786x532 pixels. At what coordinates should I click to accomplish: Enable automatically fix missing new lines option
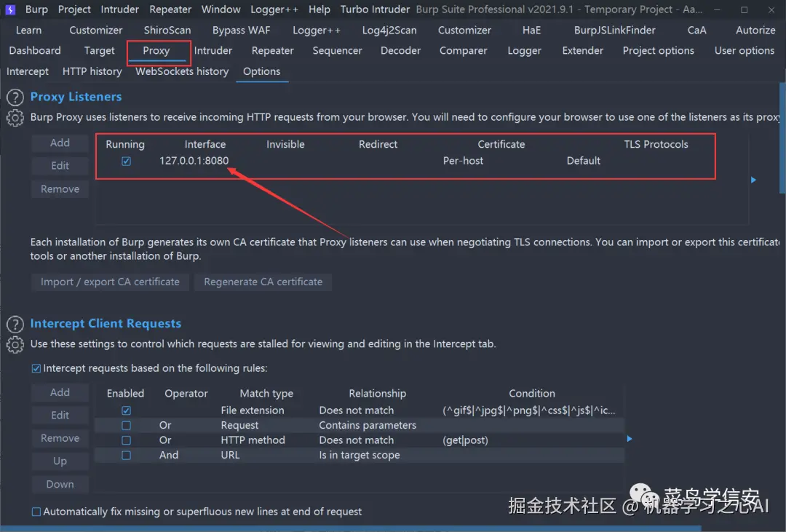pyautogui.click(x=36, y=512)
